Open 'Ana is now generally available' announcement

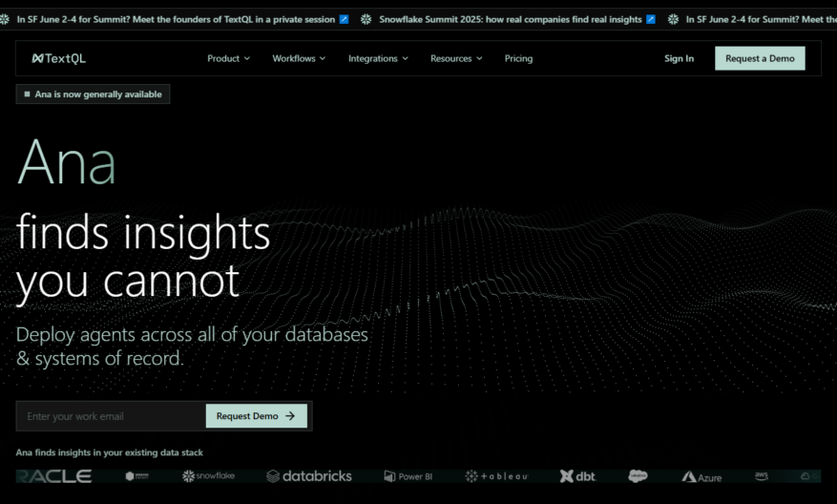[x=93, y=94]
